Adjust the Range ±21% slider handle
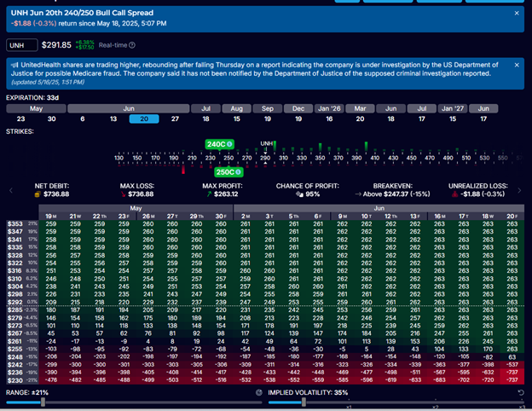The image size is (532, 411). point(43,402)
